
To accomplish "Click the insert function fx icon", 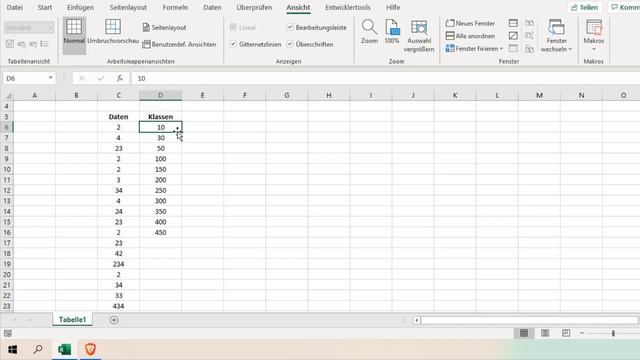I will coord(120,78).
